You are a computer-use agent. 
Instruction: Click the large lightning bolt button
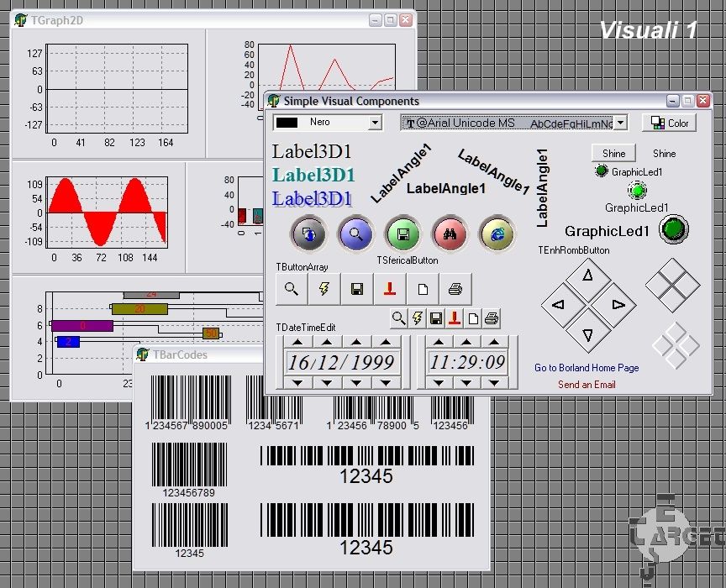tap(324, 289)
